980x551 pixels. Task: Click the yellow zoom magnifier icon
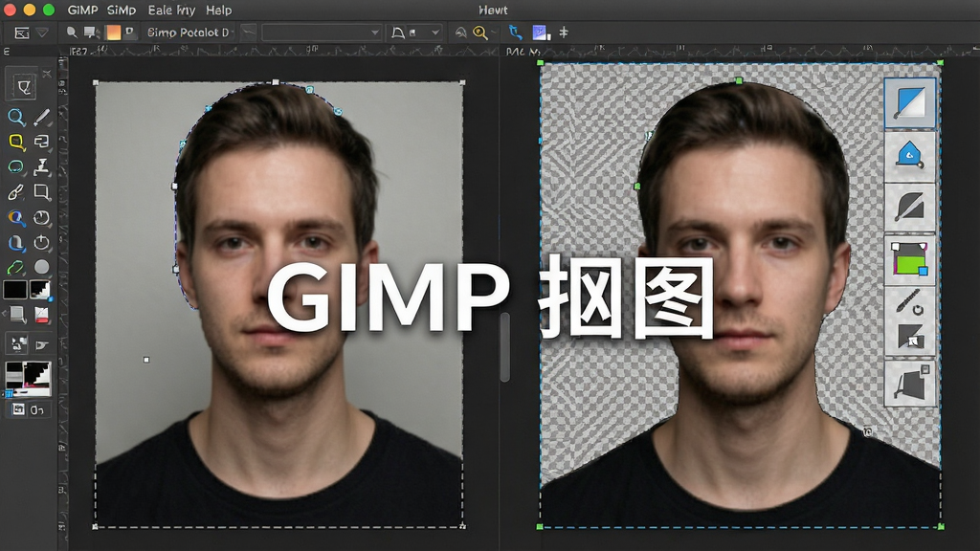[480, 33]
